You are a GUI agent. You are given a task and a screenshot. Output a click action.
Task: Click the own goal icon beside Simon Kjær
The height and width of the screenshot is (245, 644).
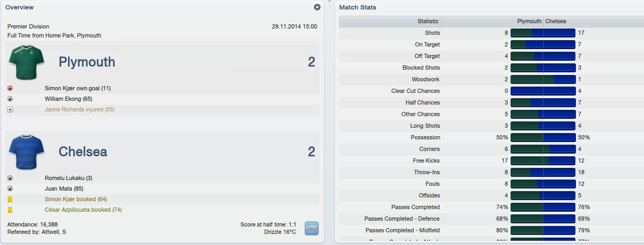tap(10, 88)
